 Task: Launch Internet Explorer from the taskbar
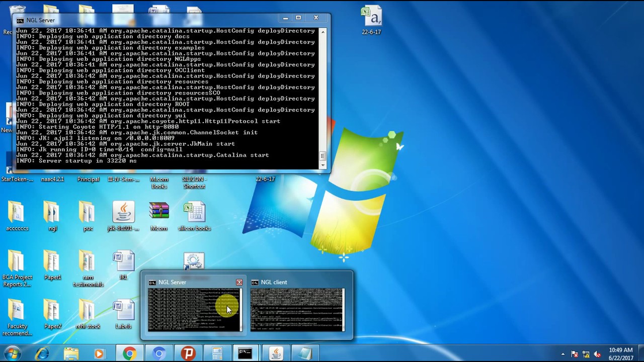[x=42, y=354]
